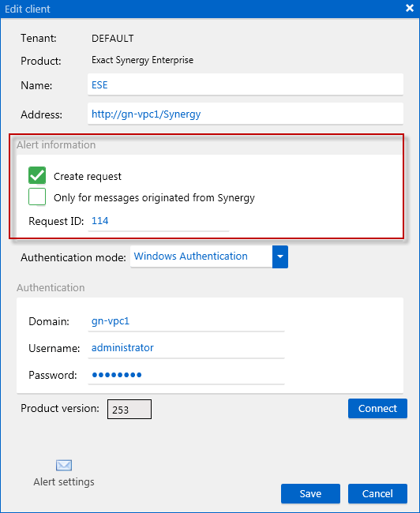The width and height of the screenshot is (420, 513).
Task: Click the Tenant: label
Action: (x=39, y=39)
